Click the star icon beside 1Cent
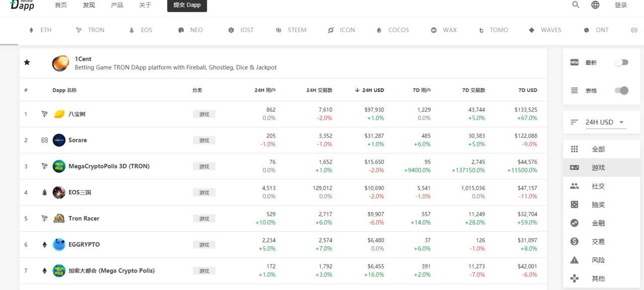The height and width of the screenshot is (290, 644). click(x=27, y=63)
